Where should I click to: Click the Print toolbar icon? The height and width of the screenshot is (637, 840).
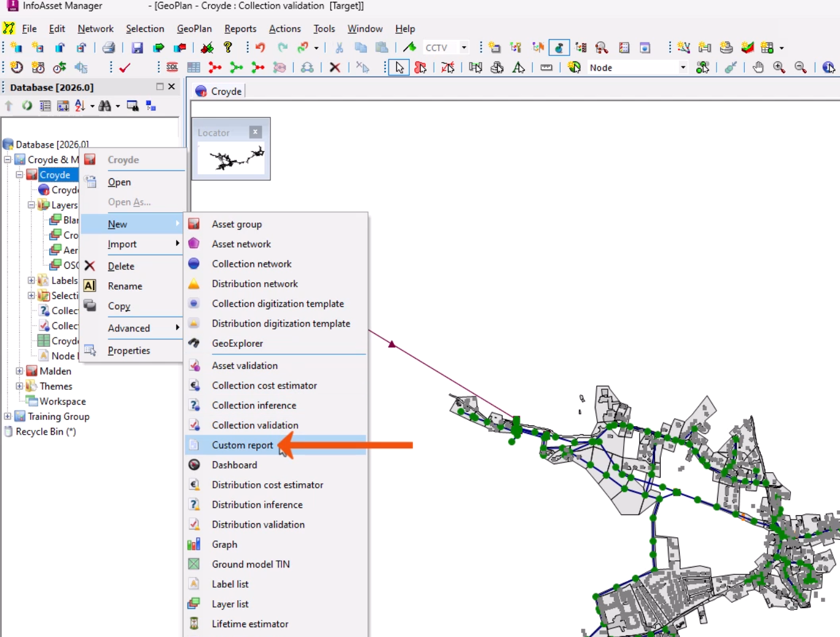[109, 47]
